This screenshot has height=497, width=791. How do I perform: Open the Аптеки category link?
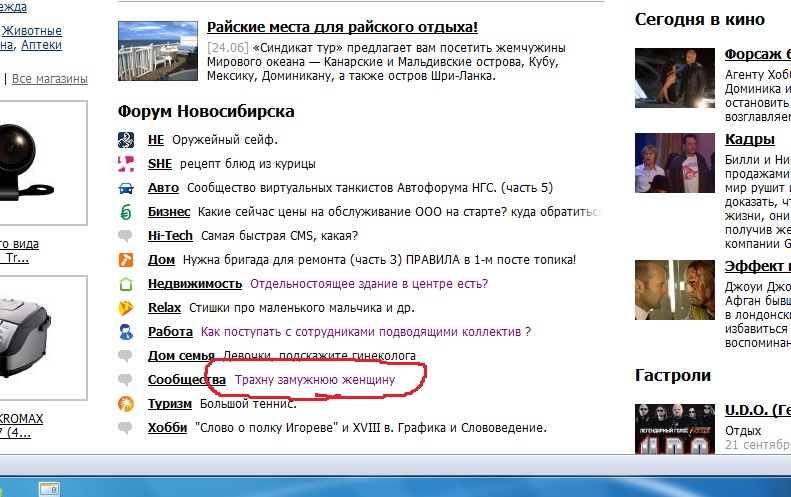click(x=41, y=45)
